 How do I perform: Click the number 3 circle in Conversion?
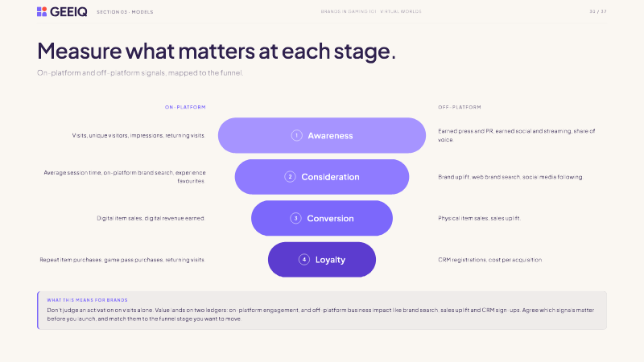(295, 218)
